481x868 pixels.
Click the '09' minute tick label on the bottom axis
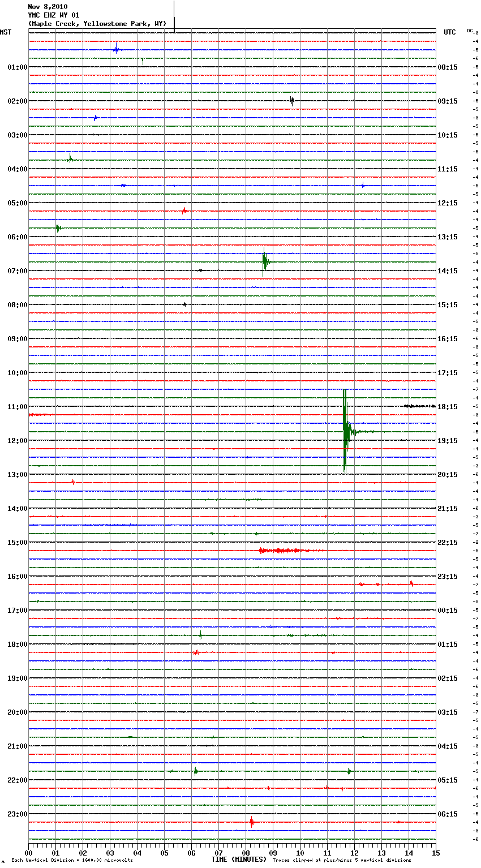point(273,853)
